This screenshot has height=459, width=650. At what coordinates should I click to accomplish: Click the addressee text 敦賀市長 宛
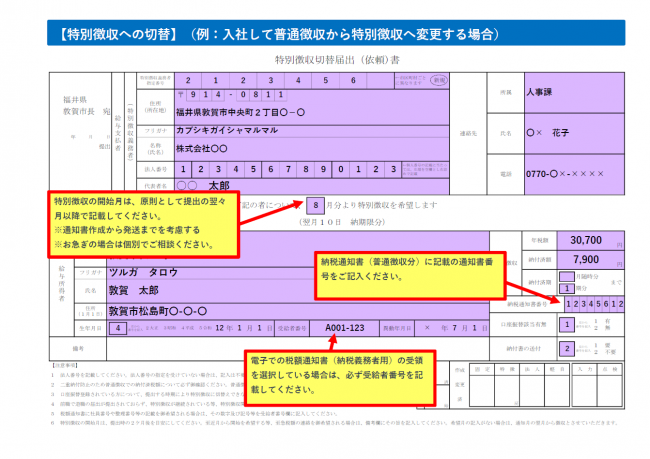tap(87, 112)
